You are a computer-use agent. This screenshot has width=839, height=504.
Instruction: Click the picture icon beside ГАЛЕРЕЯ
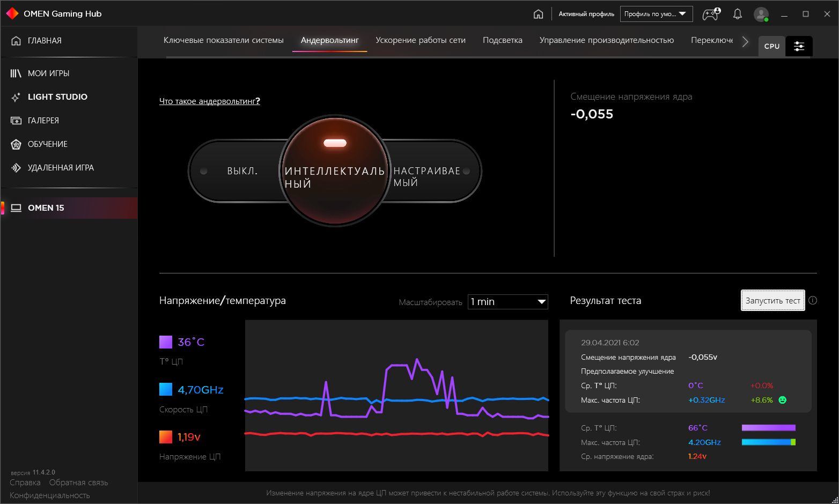coord(16,121)
